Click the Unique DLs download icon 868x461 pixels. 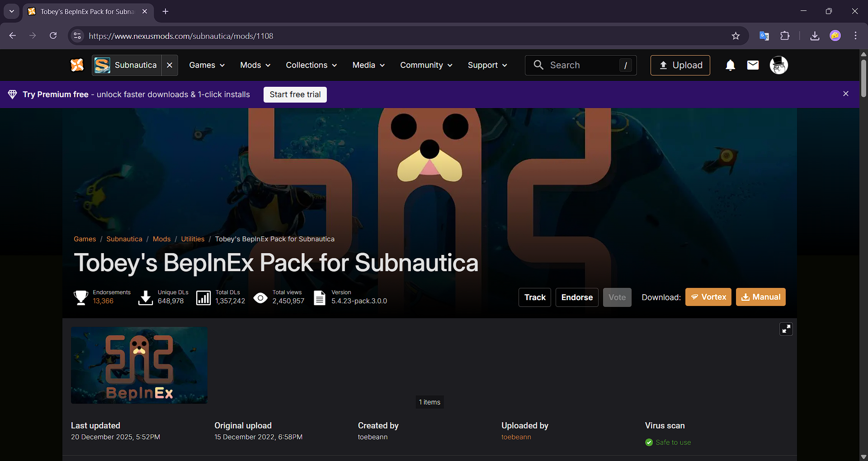(x=146, y=297)
